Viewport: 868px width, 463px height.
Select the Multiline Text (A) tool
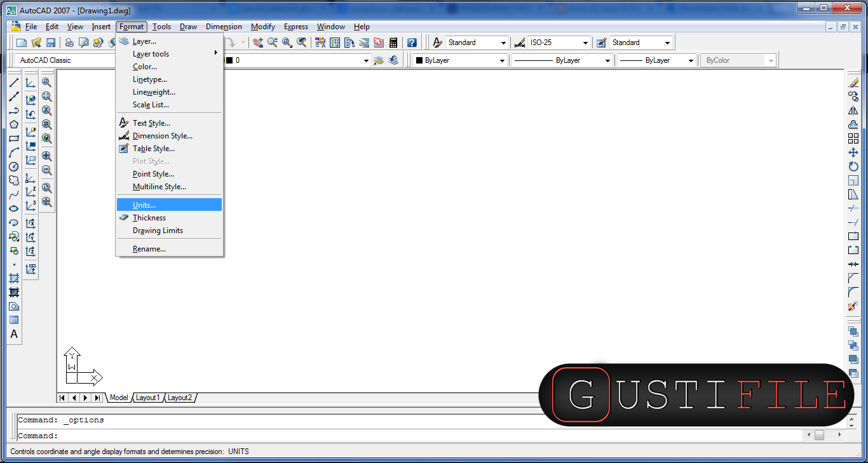pyautogui.click(x=14, y=334)
